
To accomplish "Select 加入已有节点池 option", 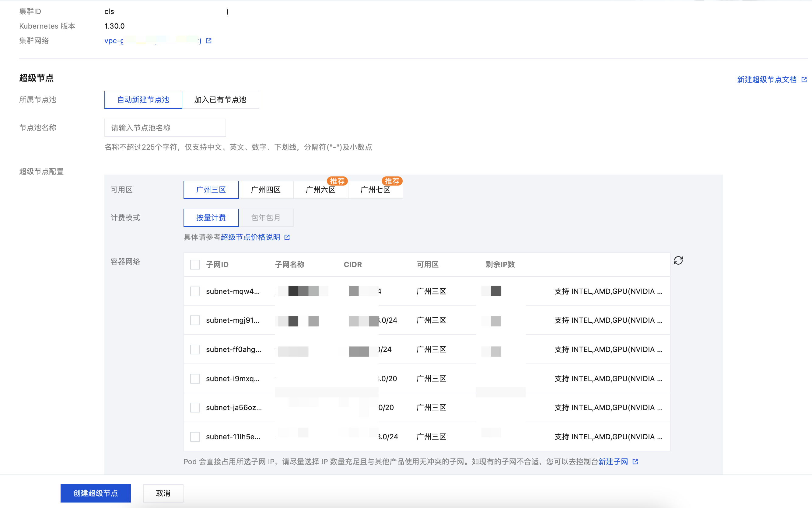I will tap(220, 100).
